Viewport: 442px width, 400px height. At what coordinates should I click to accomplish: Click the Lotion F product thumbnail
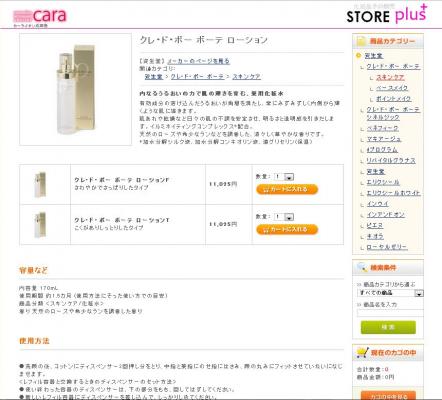click(40, 184)
